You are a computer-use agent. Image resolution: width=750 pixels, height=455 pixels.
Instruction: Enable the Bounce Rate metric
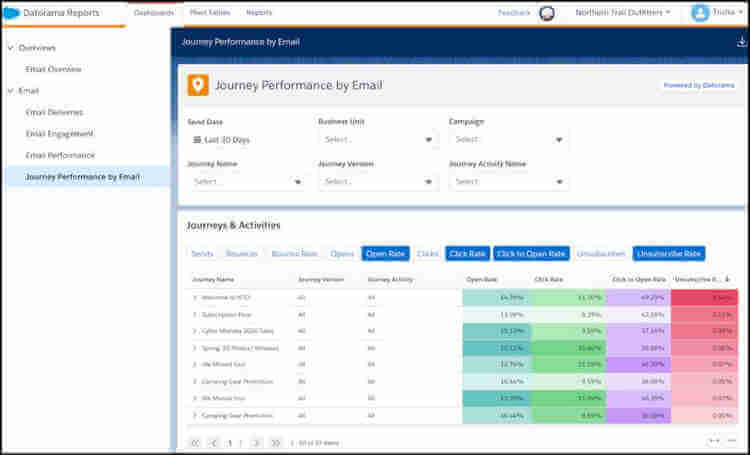(x=294, y=254)
